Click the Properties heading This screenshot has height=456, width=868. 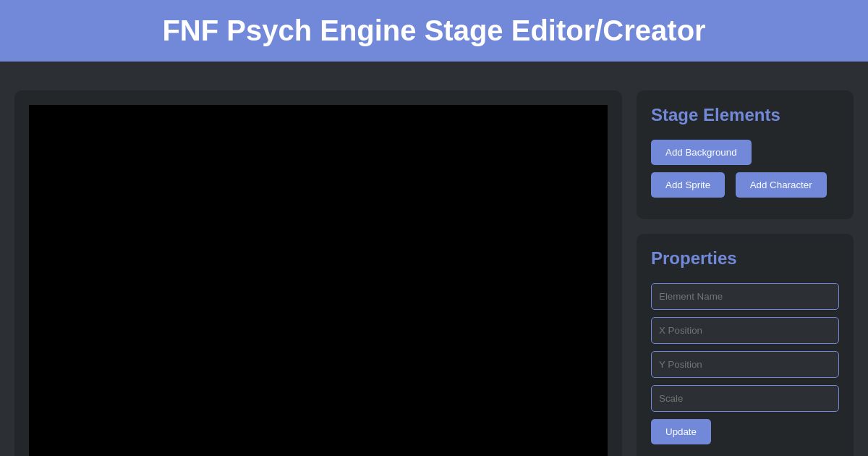(x=693, y=258)
